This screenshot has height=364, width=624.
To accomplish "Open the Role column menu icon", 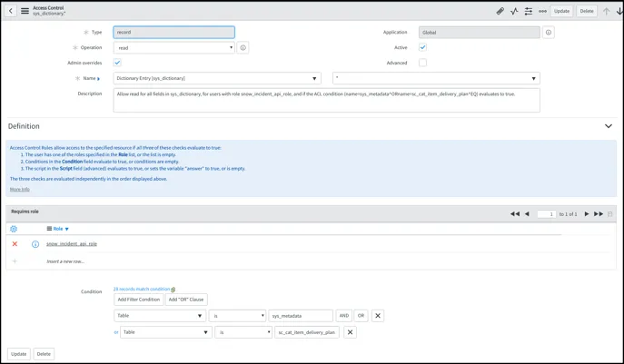I will (49, 229).
